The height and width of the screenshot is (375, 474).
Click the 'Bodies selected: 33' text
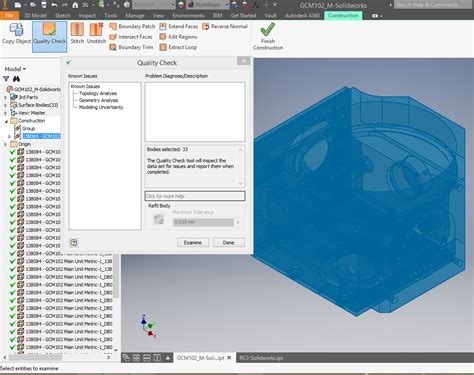click(x=167, y=149)
